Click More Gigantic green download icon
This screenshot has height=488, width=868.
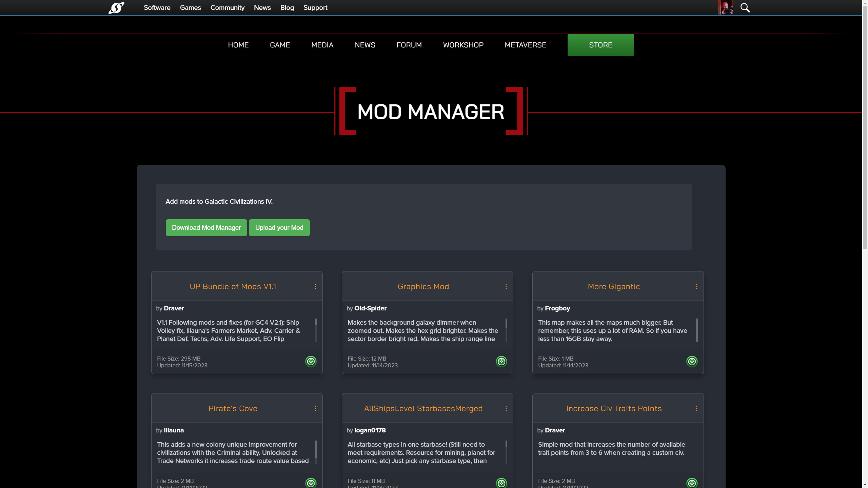point(692,361)
